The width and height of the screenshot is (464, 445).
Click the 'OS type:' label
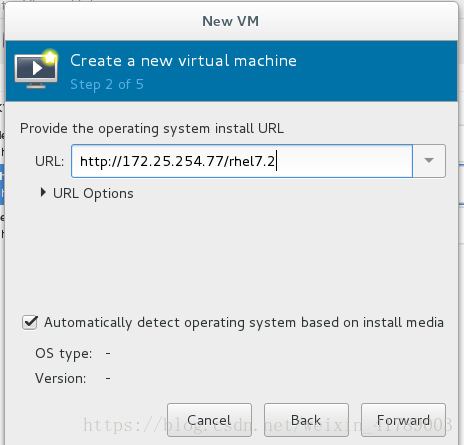click(64, 353)
